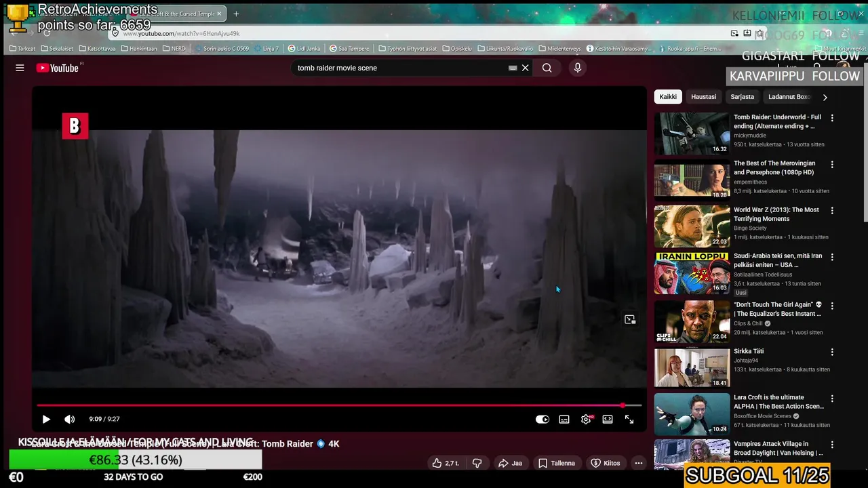This screenshot has height=488, width=868.
Task: Dislike the video with thumbs down
Action: pyautogui.click(x=477, y=463)
